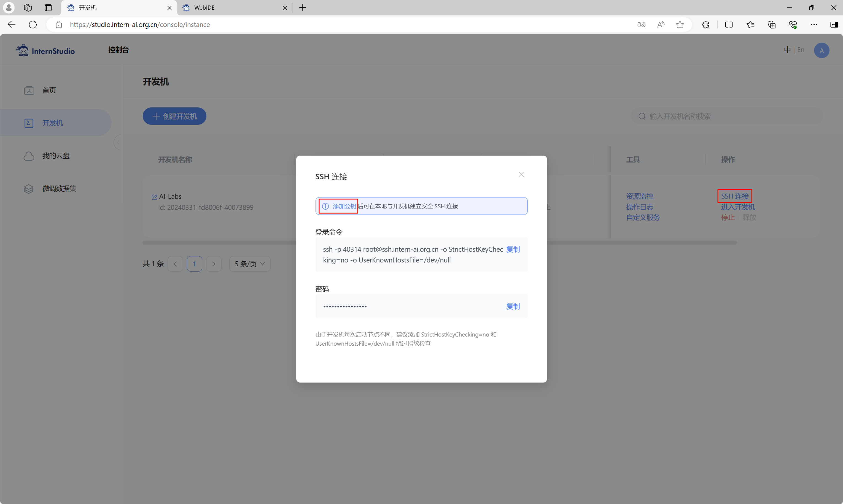Open browser profile icon
The width and height of the screenshot is (843, 504).
[x=9, y=7]
